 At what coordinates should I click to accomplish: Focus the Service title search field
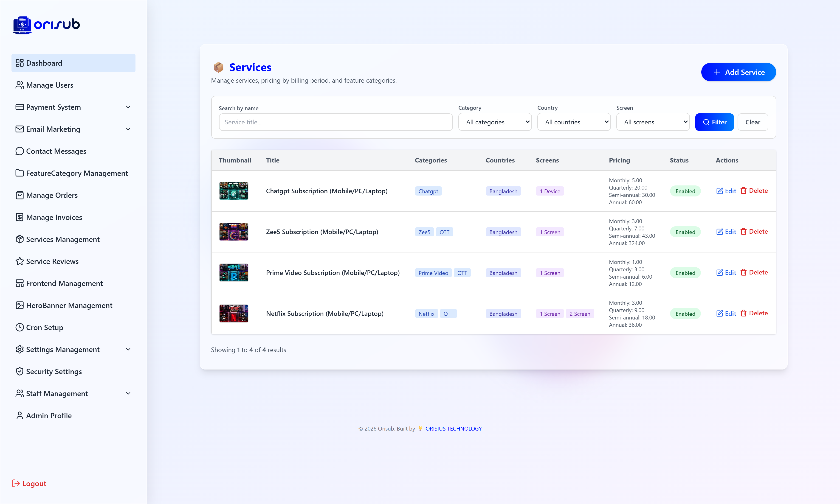336,122
